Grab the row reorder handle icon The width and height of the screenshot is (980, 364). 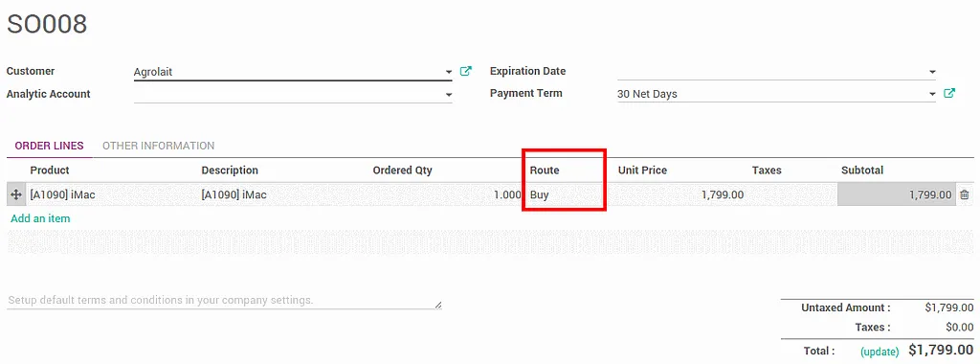point(15,195)
